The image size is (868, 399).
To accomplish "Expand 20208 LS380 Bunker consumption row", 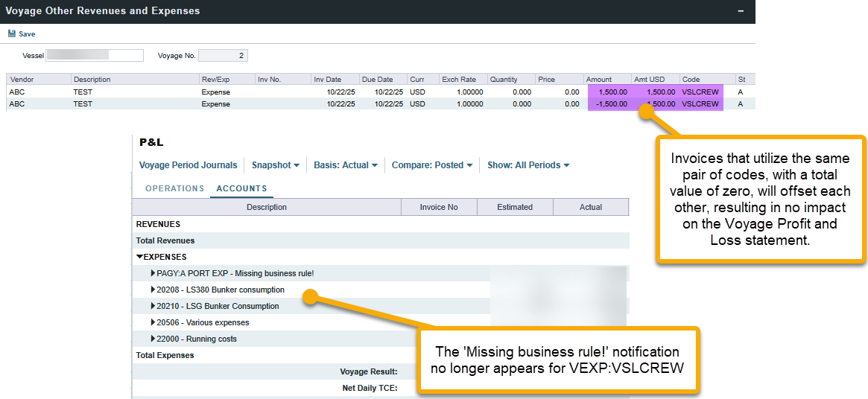I will tap(153, 290).
